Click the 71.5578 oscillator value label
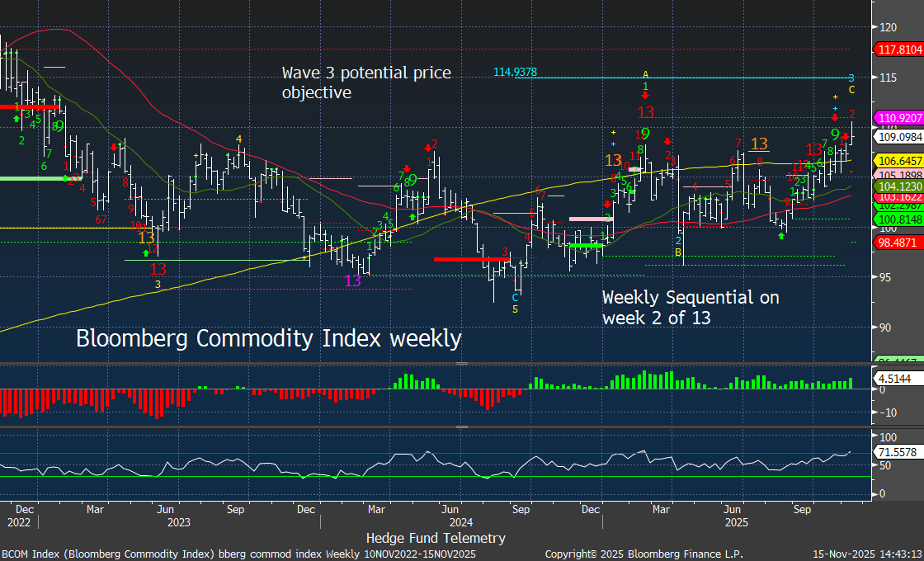This screenshot has height=561, width=924. [x=896, y=454]
